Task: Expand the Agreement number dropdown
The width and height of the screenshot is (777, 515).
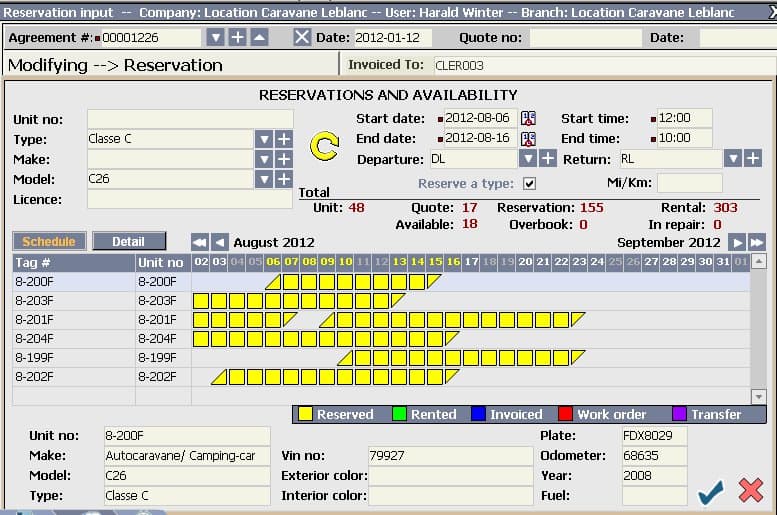Action: [x=215, y=37]
